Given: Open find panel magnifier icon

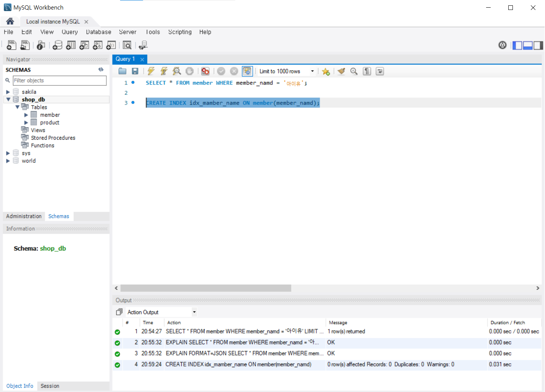Looking at the screenshot, I should click(x=354, y=71).
